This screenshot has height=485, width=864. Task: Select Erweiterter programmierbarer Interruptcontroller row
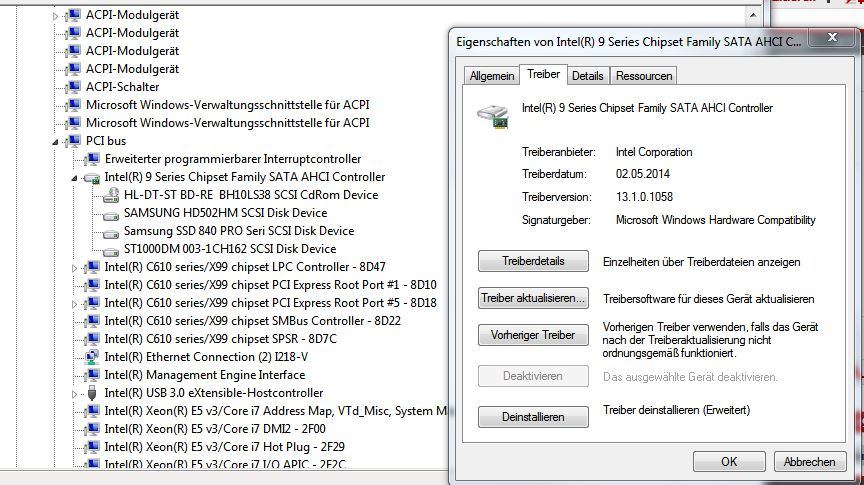pyautogui.click(x=233, y=159)
